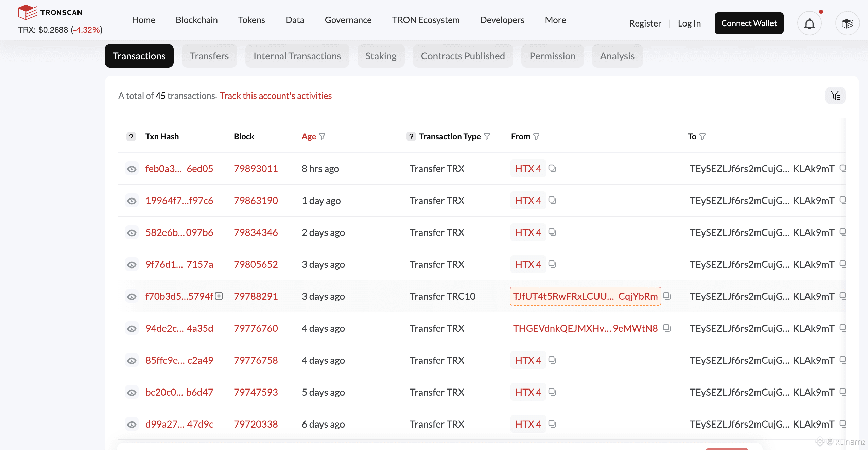
Task: Click the Connect Wallet button
Action: click(x=749, y=23)
